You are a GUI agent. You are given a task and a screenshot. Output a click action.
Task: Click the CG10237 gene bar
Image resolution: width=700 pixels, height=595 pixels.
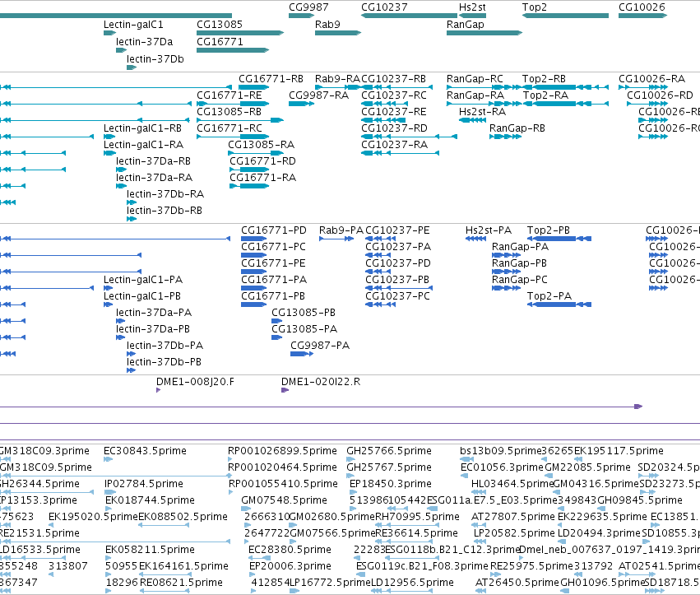pyautogui.click(x=410, y=16)
